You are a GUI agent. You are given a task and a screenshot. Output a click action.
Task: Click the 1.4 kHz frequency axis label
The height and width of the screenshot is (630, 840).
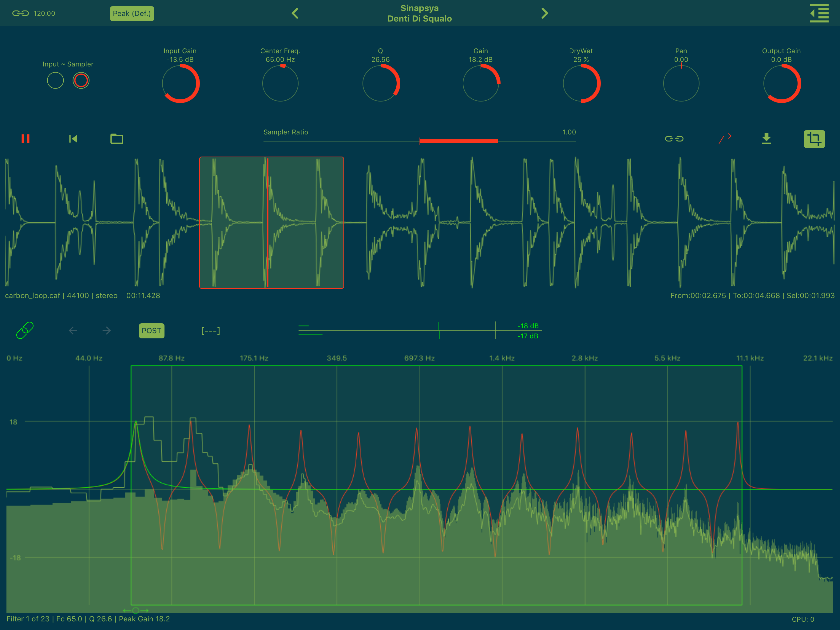(502, 358)
